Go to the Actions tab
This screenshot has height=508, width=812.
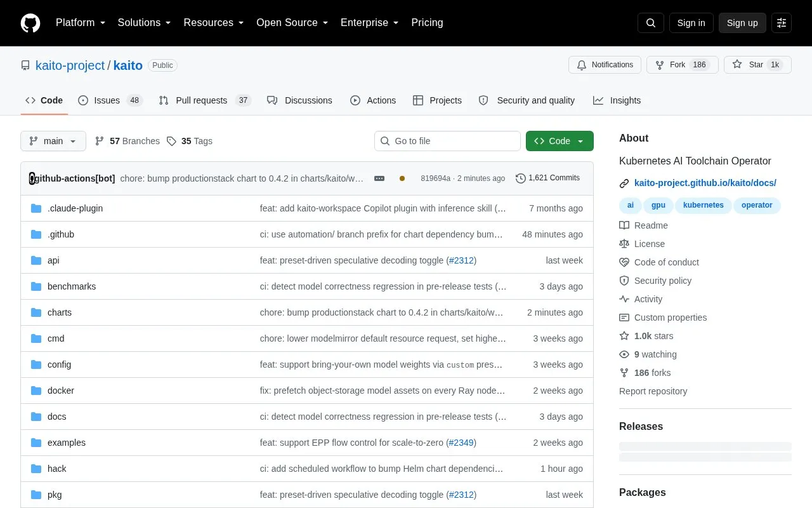(x=373, y=100)
